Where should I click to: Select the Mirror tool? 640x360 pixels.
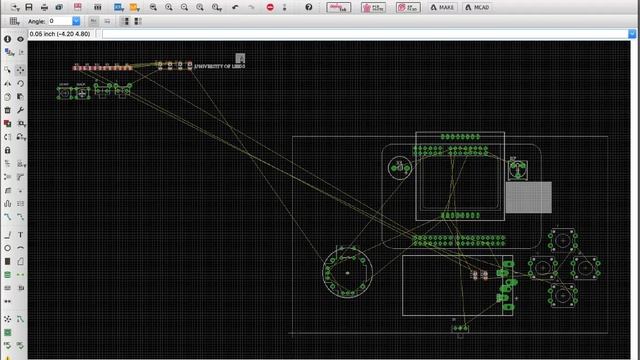coord(7,83)
